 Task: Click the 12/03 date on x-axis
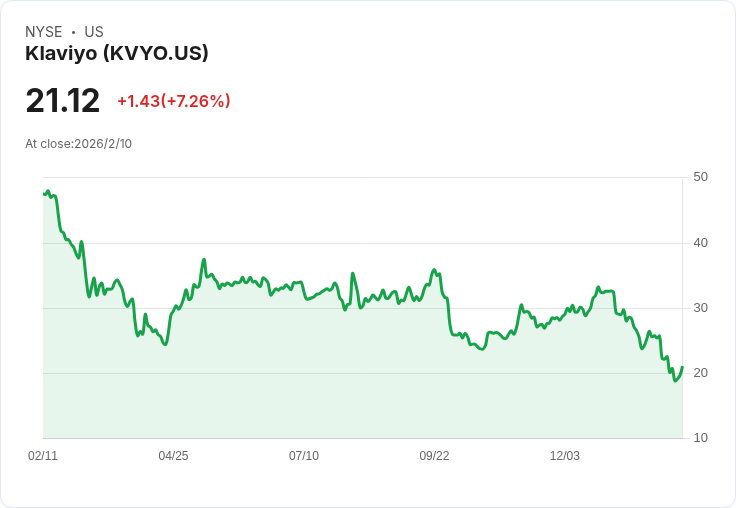565,456
